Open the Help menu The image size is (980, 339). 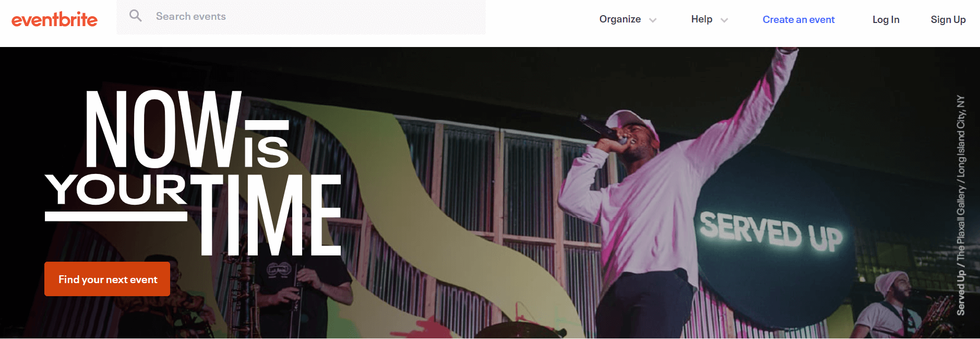[701, 19]
